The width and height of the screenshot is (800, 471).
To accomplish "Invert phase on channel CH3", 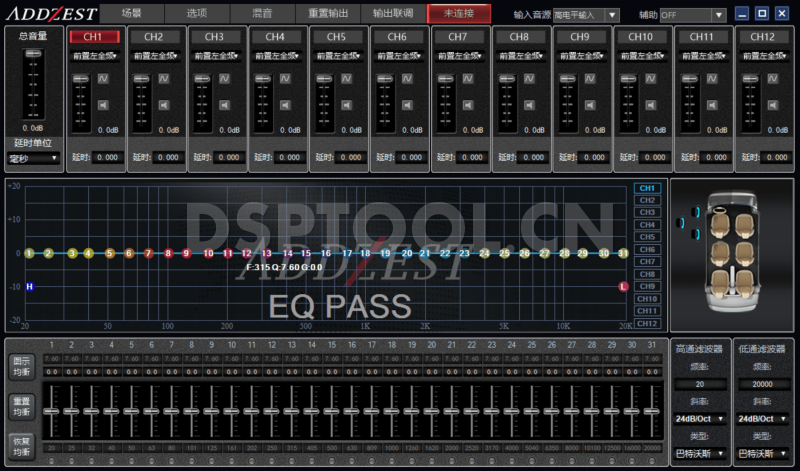I will 224,79.
